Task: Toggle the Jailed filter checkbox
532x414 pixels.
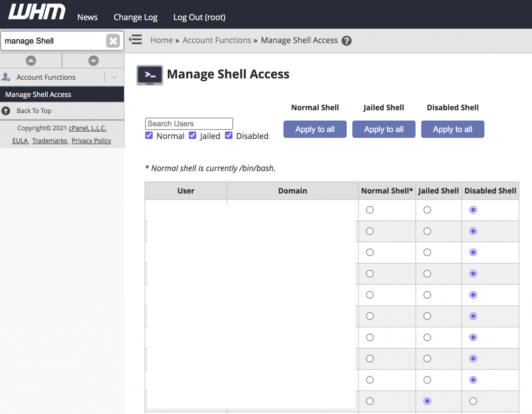Action: tap(193, 135)
